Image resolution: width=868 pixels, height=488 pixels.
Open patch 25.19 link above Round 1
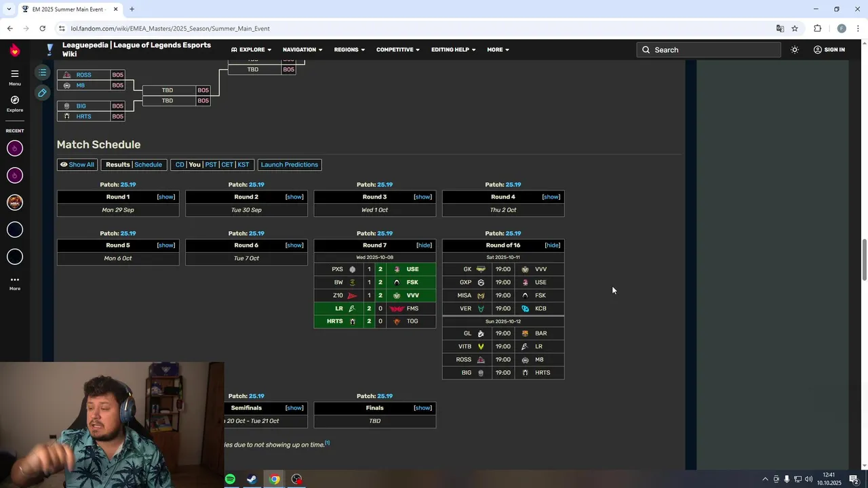(x=128, y=184)
